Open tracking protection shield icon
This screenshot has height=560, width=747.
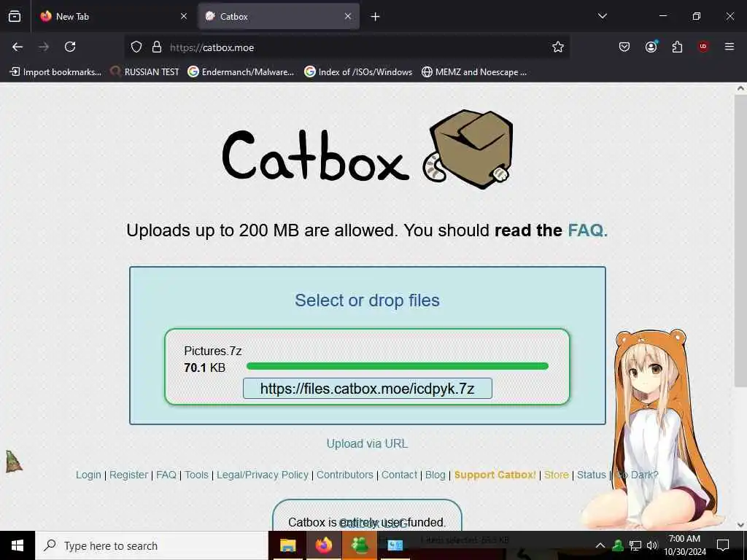click(136, 47)
